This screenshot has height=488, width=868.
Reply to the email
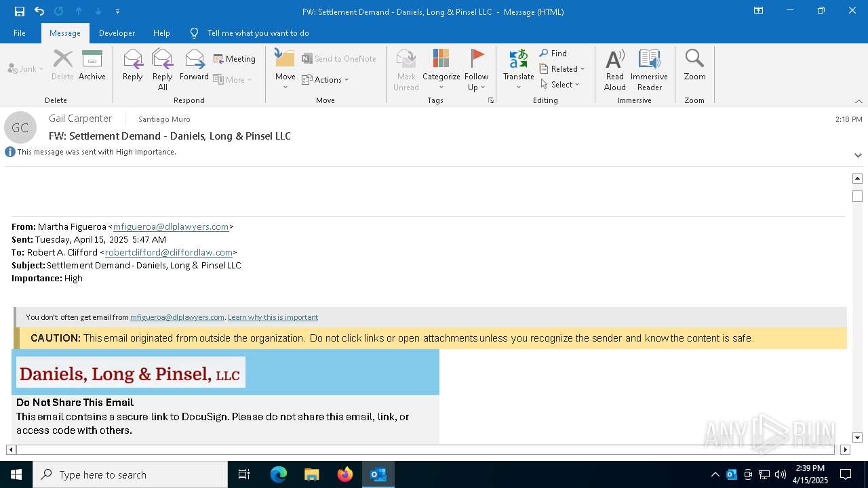132,65
